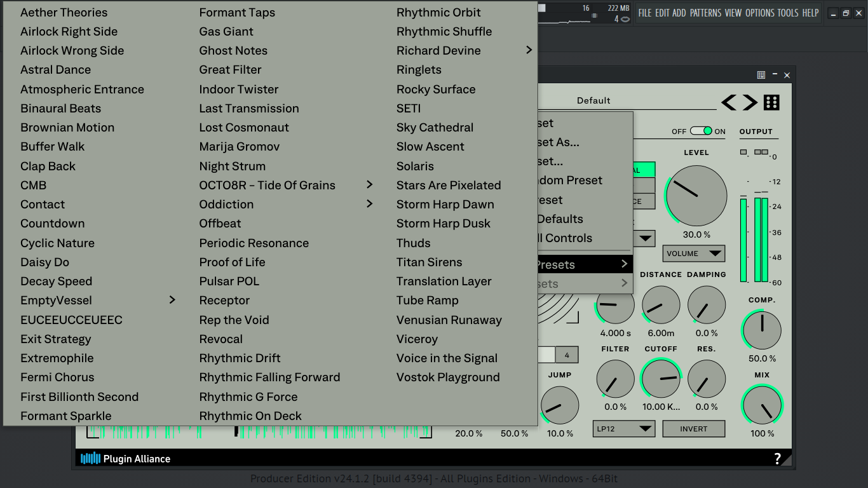Select the Proof of Life preset

232,262
